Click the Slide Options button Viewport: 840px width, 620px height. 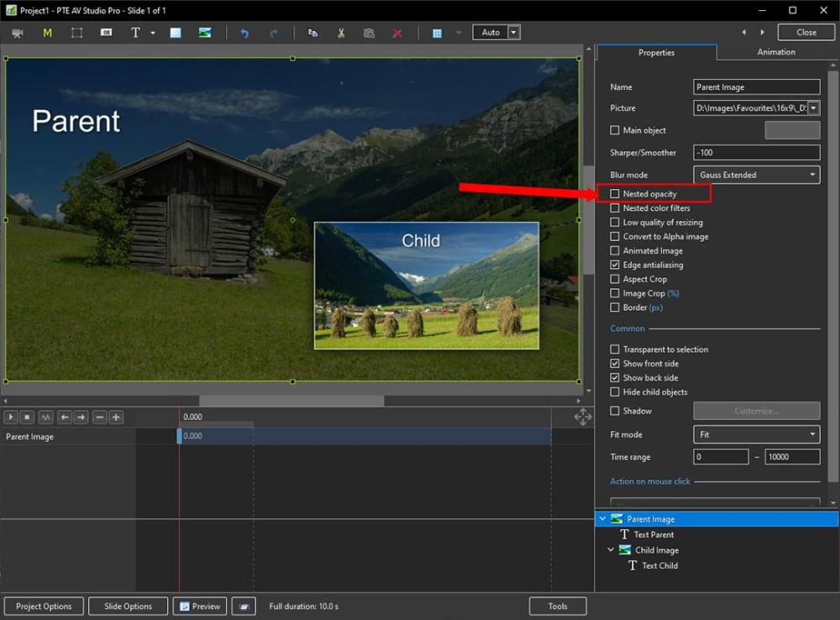tap(129, 606)
